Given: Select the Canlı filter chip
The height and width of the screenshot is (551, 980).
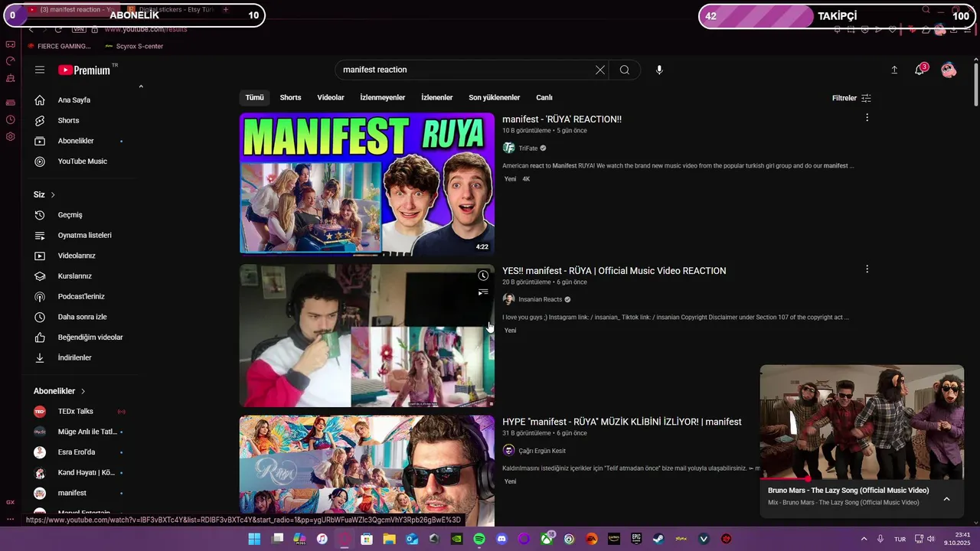Looking at the screenshot, I should [x=544, y=98].
